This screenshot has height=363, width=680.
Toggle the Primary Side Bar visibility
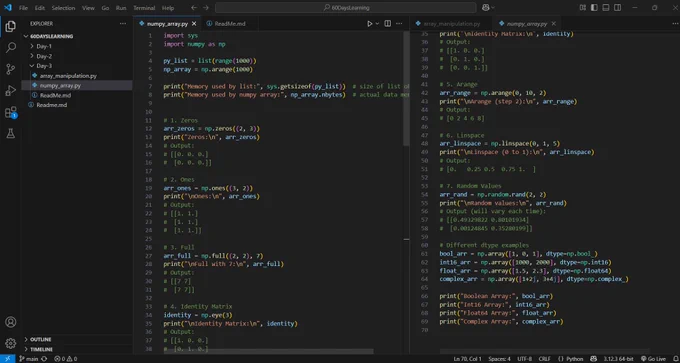click(x=594, y=8)
